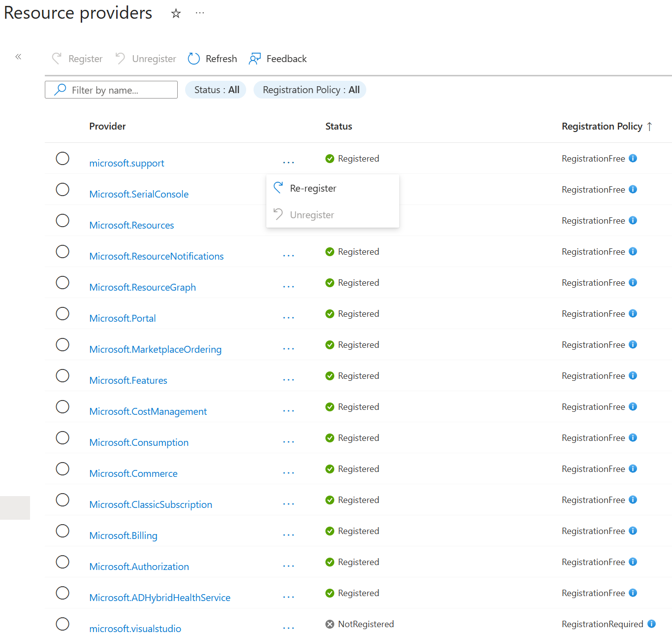
Task: Select the Microsoft.Portal row radio button
Action: tap(63, 314)
